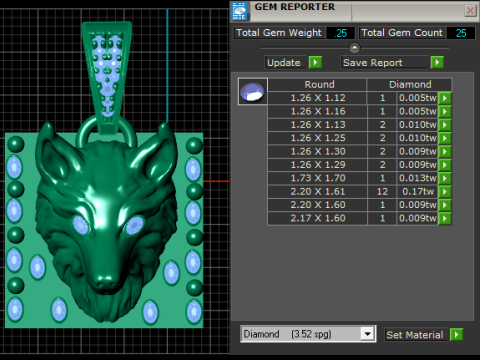Click the Gem Reporter panel icon
The width and height of the screenshot is (480, 360).
click(x=239, y=11)
